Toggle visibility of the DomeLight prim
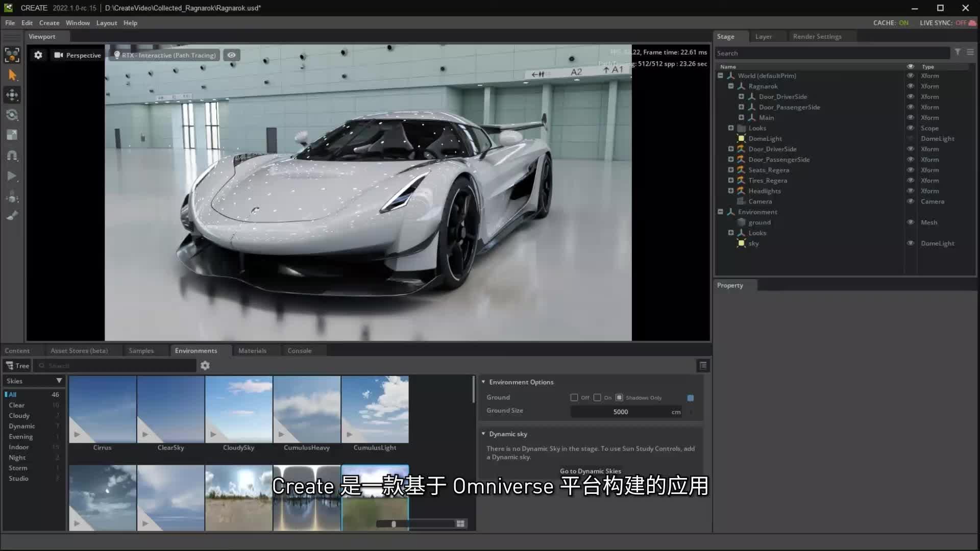This screenshot has height=551, width=980. 911,138
